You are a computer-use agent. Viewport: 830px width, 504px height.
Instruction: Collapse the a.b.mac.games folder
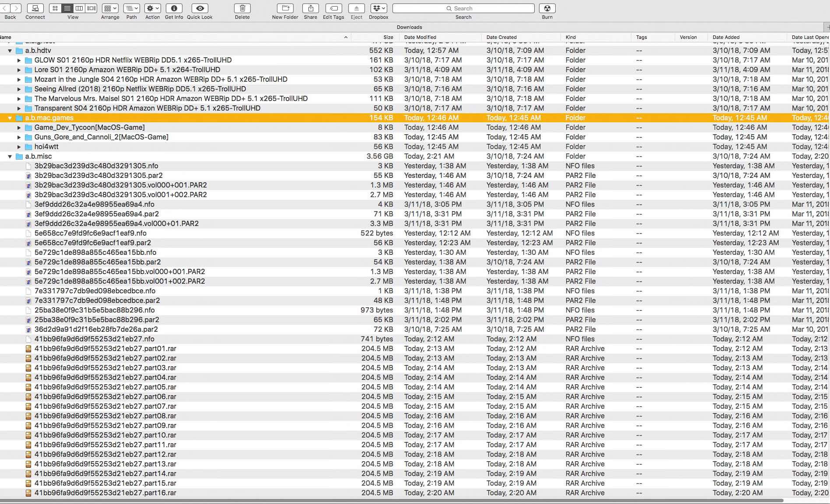click(10, 118)
